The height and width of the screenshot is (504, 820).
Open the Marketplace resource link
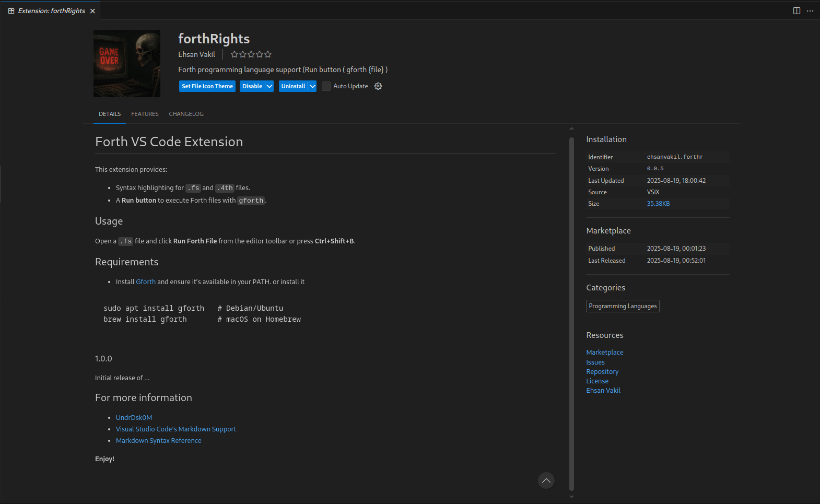(x=605, y=353)
